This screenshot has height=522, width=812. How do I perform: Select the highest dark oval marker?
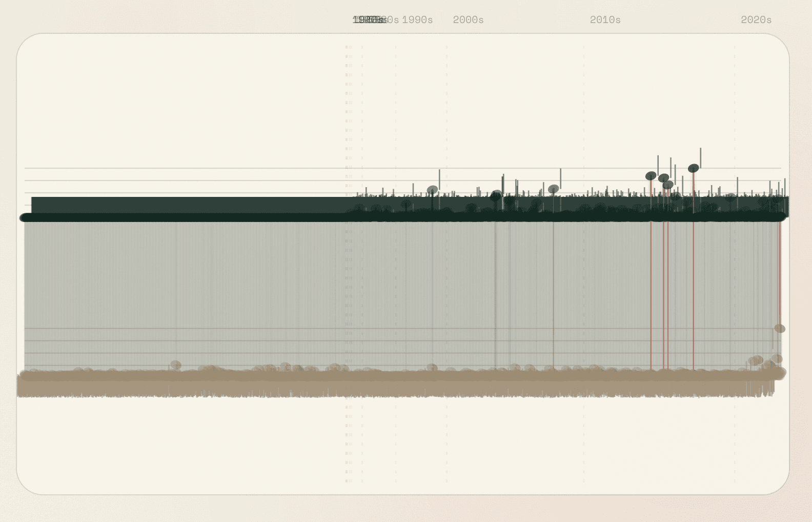pos(693,168)
